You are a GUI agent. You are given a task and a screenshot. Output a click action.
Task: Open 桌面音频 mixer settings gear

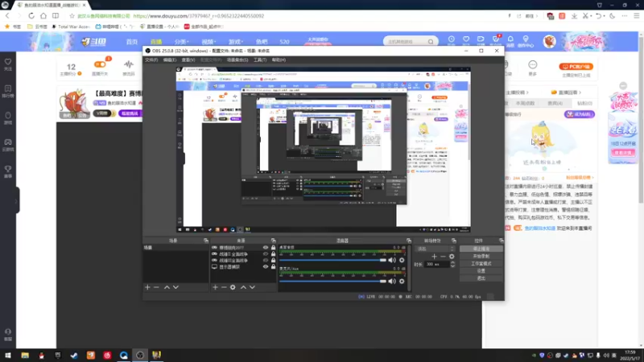point(402,260)
